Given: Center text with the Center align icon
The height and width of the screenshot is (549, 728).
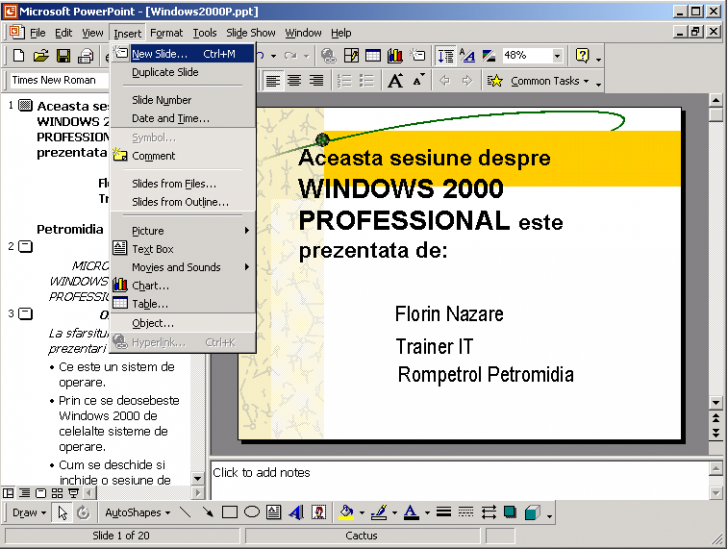Looking at the screenshot, I should pos(294,81).
